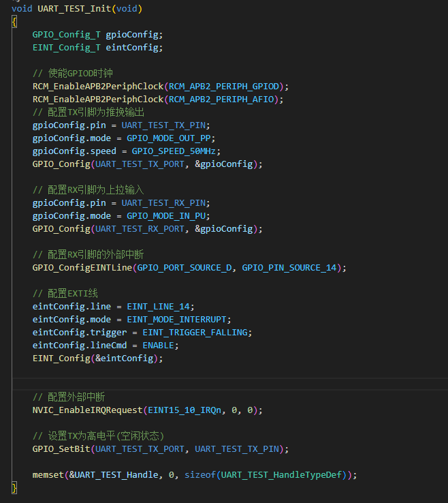Click GPIO_PIN_SOURCE_14 argument
Image resolution: width=448 pixels, height=503 pixels.
tap(289, 268)
